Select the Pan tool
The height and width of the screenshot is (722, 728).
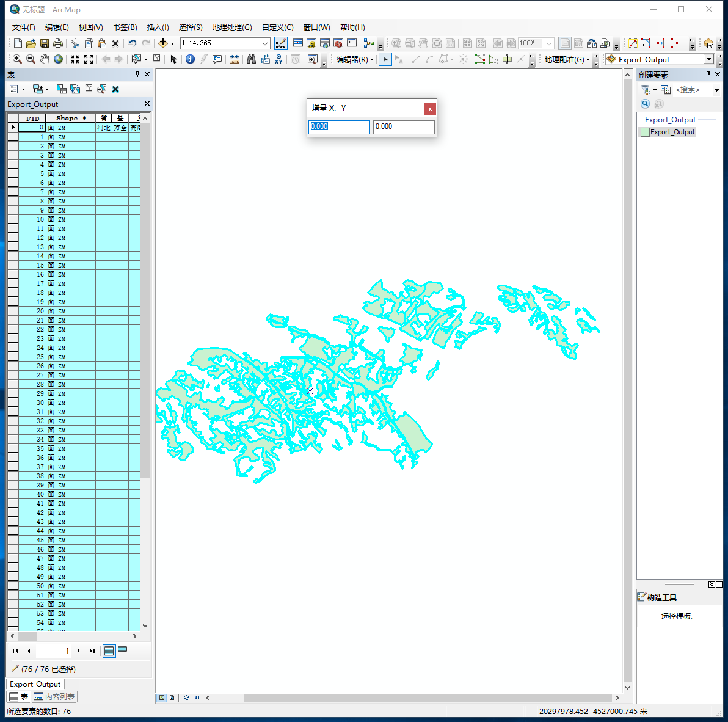pyautogui.click(x=43, y=59)
